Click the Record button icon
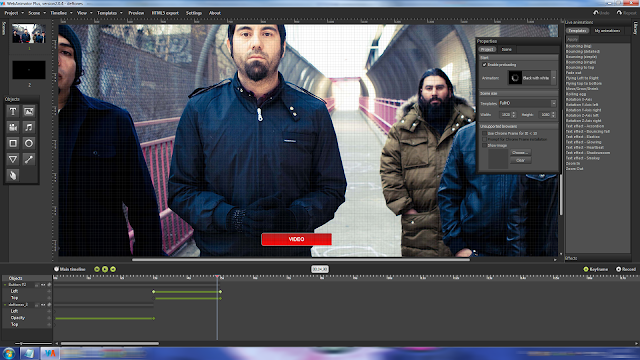 point(618,269)
